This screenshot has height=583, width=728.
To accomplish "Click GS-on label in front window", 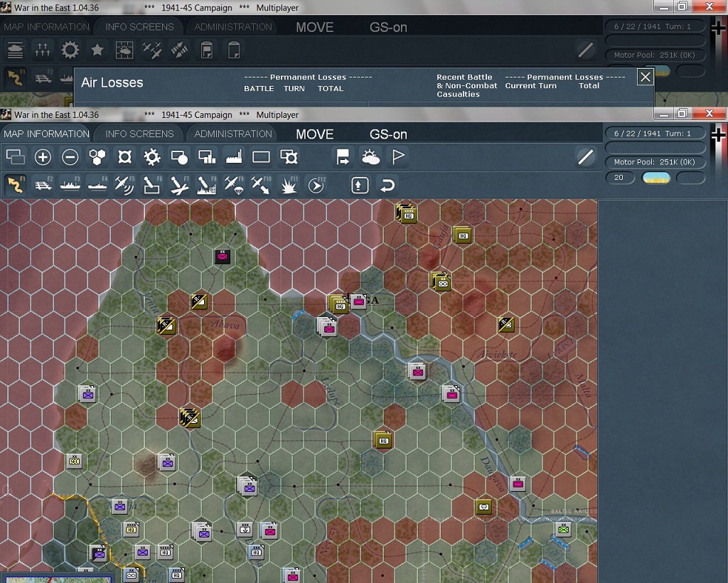I will (x=388, y=134).
